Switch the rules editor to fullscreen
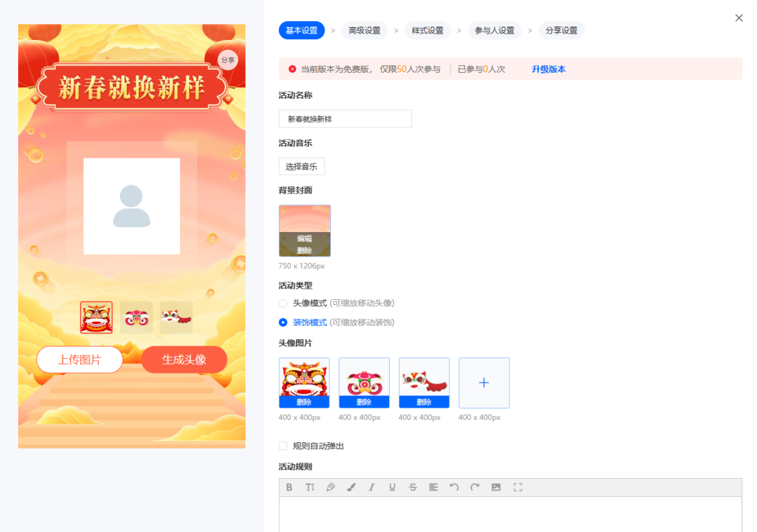Viewport: 757px width, 532px height. [518, 487]
